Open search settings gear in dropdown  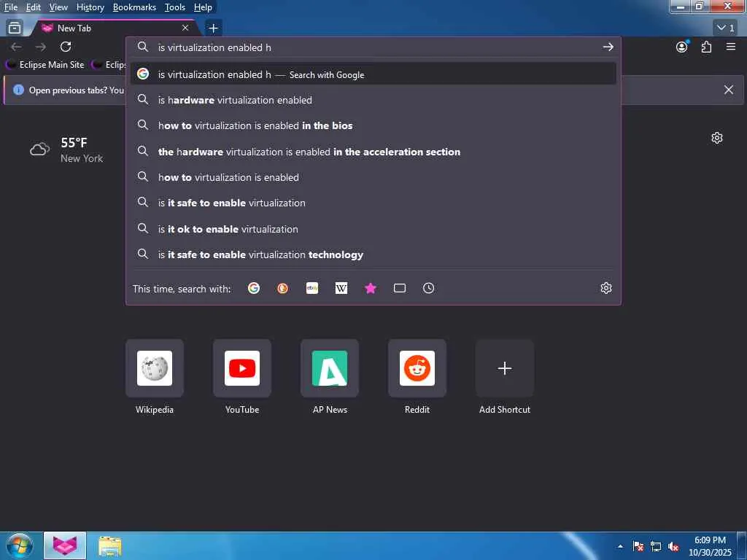pos(606,288)
